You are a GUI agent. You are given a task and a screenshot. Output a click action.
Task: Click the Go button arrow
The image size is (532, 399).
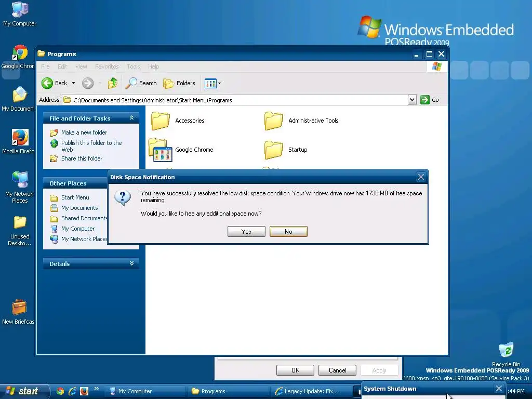point(425,100)
